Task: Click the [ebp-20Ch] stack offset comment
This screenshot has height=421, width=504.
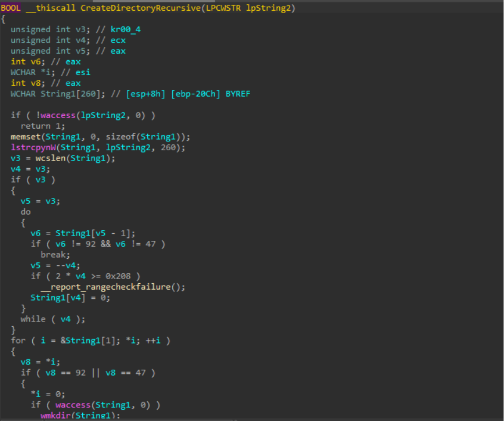Action: coord(196,94)
